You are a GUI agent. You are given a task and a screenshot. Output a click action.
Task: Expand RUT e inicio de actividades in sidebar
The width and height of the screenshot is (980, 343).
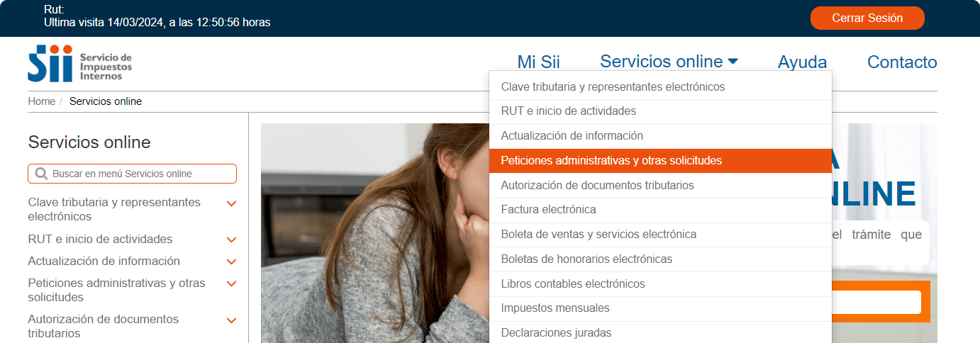[231, 240]
